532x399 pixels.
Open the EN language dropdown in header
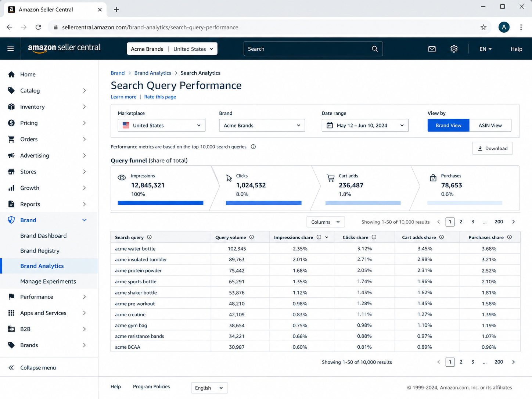(485, 49)
